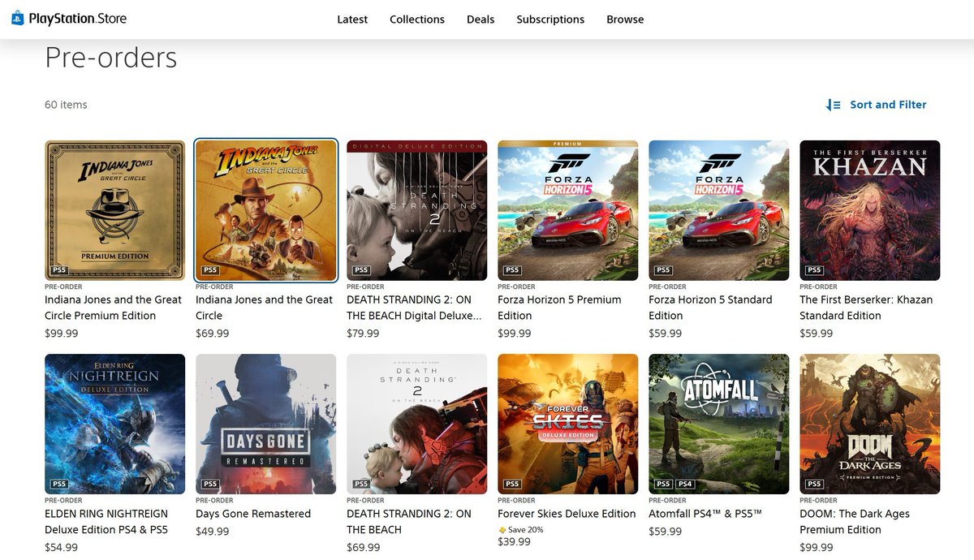Open the Browse menu item
The height and width of the screenshot is (560, 974).
pyautogui.click(x=625, y=19)
